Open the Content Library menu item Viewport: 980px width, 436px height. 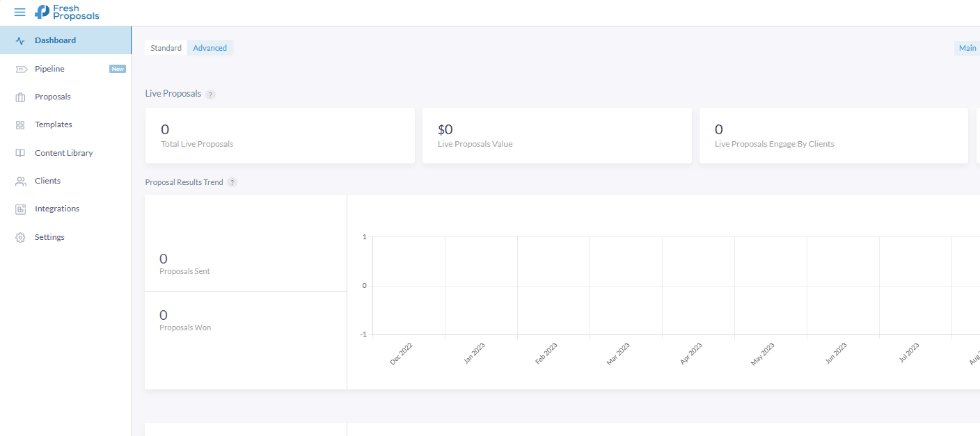(63, 153)
